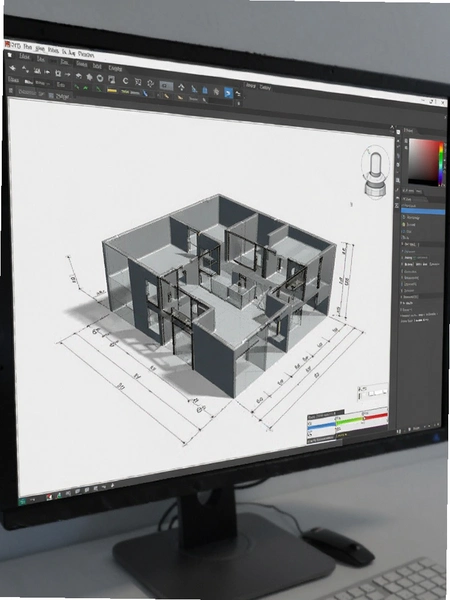
Task: Open the Windows Start button on the taskbar
Action: pyautogui.click(x=23, y=501)
